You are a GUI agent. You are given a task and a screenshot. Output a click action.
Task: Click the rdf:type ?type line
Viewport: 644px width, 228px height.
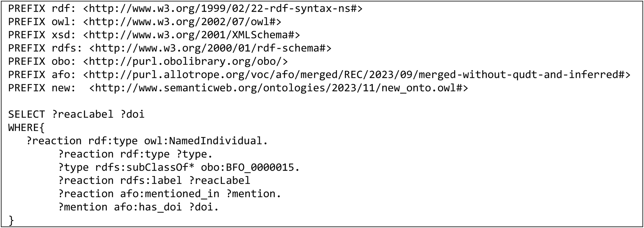coord(136,154)
